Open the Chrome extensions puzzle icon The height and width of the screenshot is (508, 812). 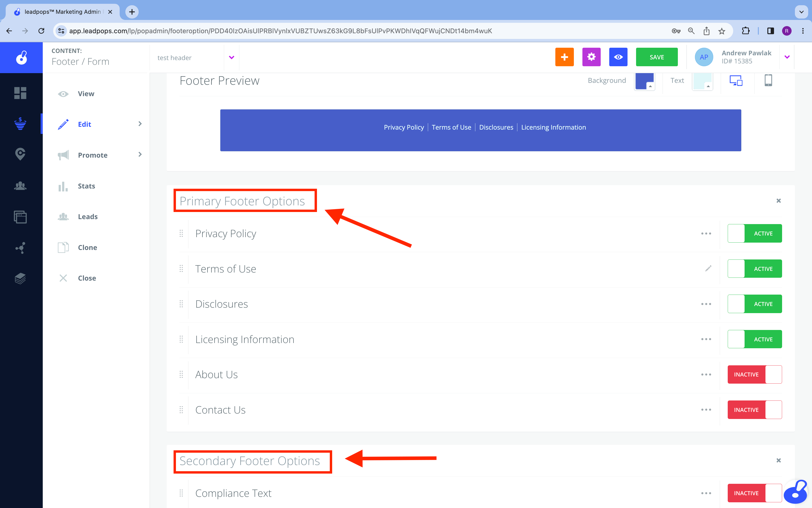pyautogui.click(x=746, y=31)
